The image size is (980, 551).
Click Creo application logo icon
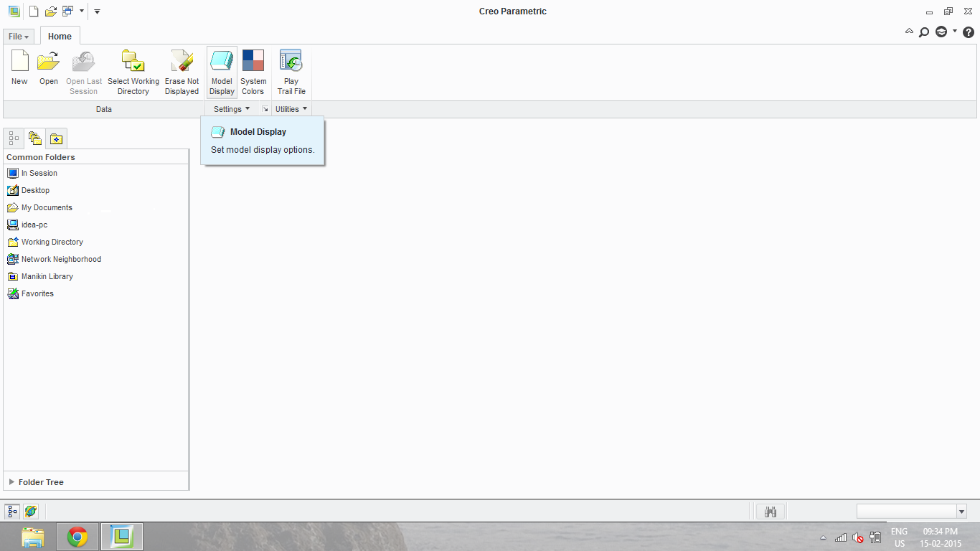tap(14, 11)
